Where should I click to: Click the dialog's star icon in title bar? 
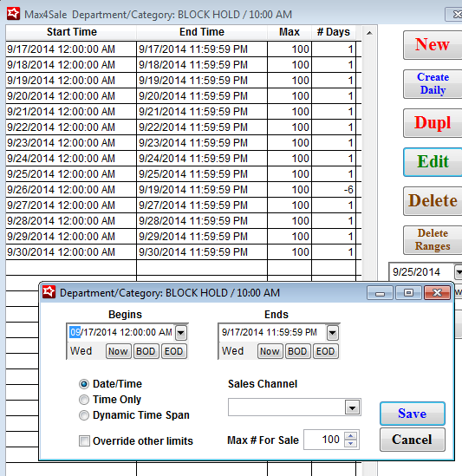click(49, 292)
